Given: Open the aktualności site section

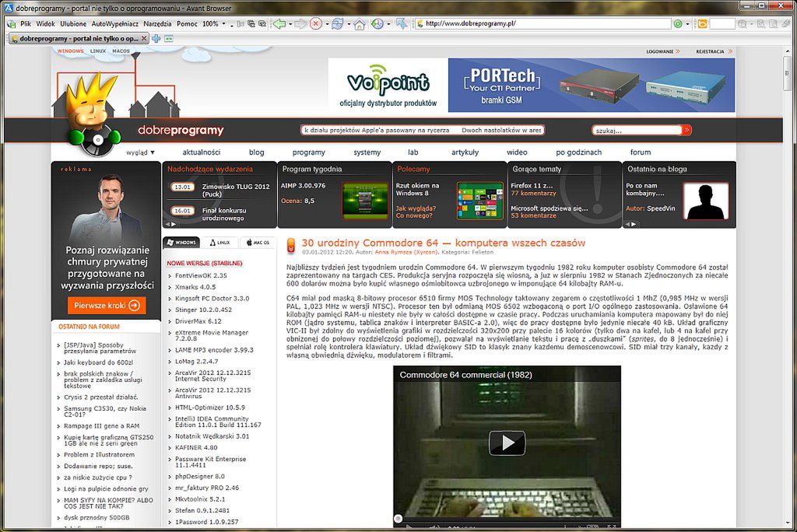Looking at the screenshot, I should click(202, 152).
